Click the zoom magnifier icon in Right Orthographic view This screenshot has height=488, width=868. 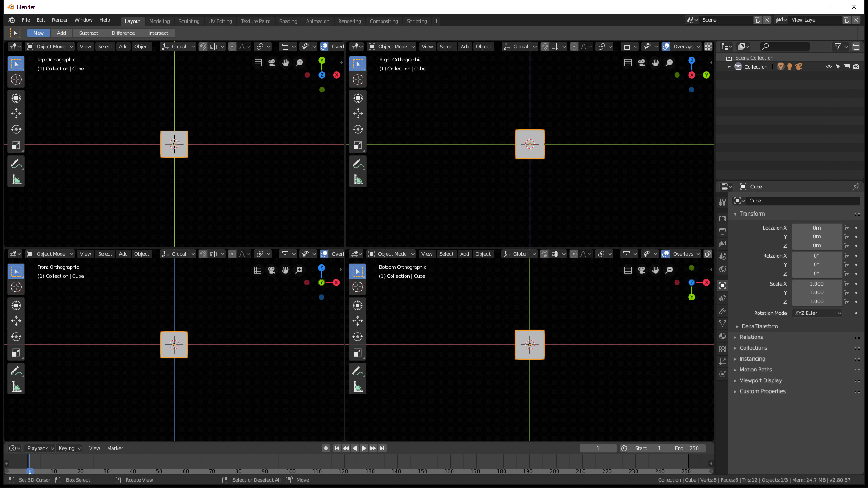[669, 63]
